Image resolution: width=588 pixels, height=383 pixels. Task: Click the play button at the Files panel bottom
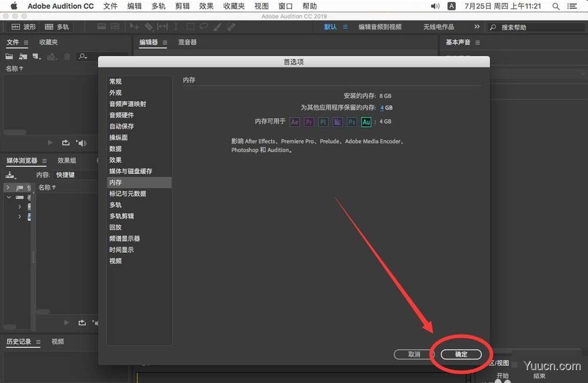pyautogui.click(x=50, y=142)
